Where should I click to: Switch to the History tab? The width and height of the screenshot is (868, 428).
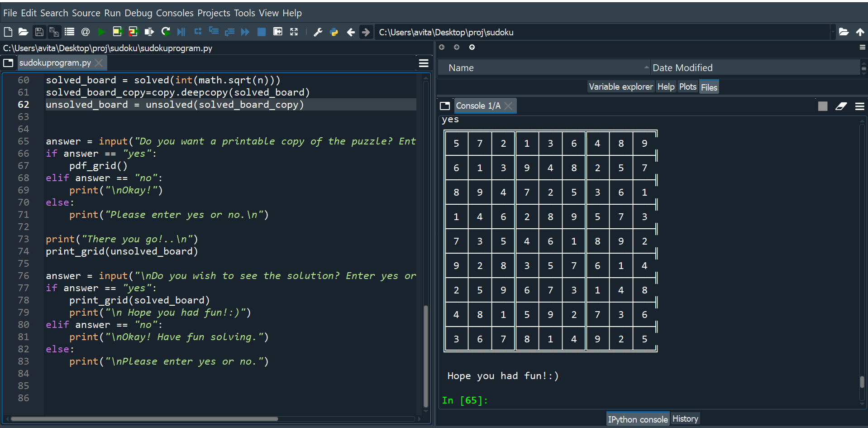point(685,419)
